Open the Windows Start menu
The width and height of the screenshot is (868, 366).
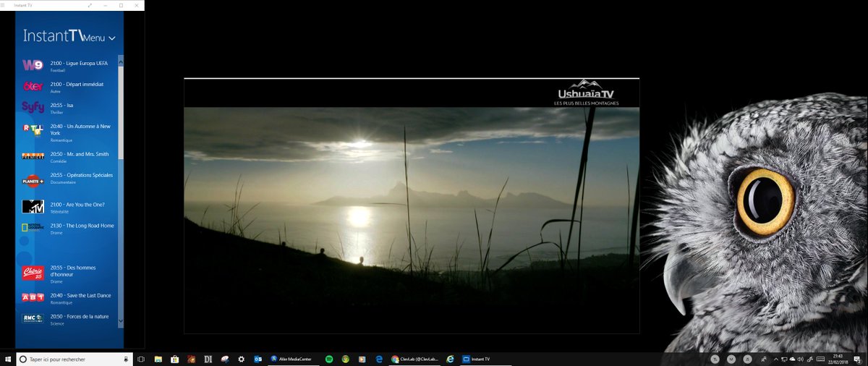[8, 359]
